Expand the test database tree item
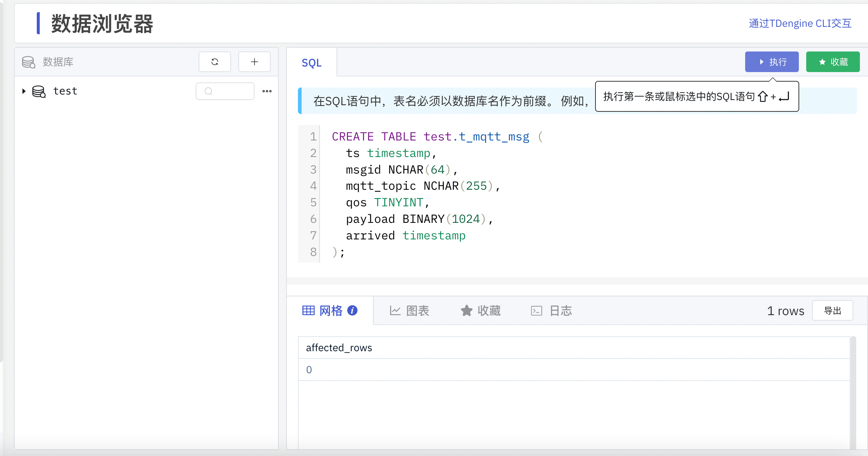Image resolution: width=868 pixels, height=456 pixels. [x=24, y=91]
